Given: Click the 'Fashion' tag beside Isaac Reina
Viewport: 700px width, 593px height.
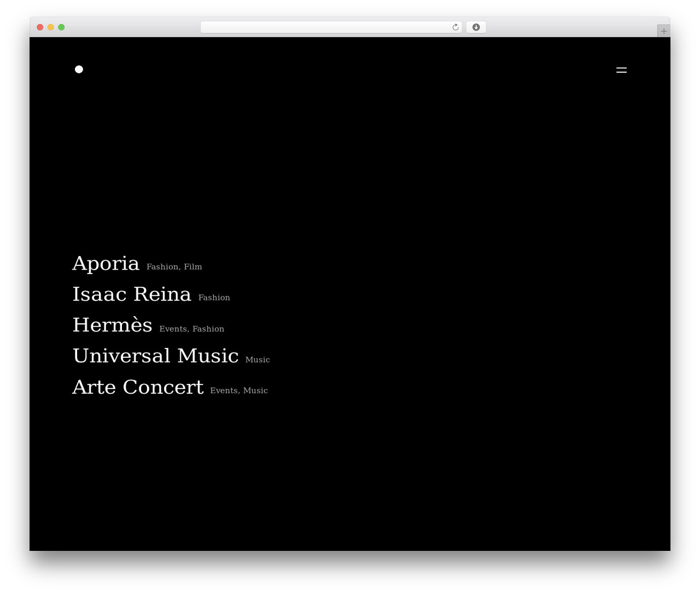Looking at the screenshot, I should pyautogui.click(x=214, y=298).
